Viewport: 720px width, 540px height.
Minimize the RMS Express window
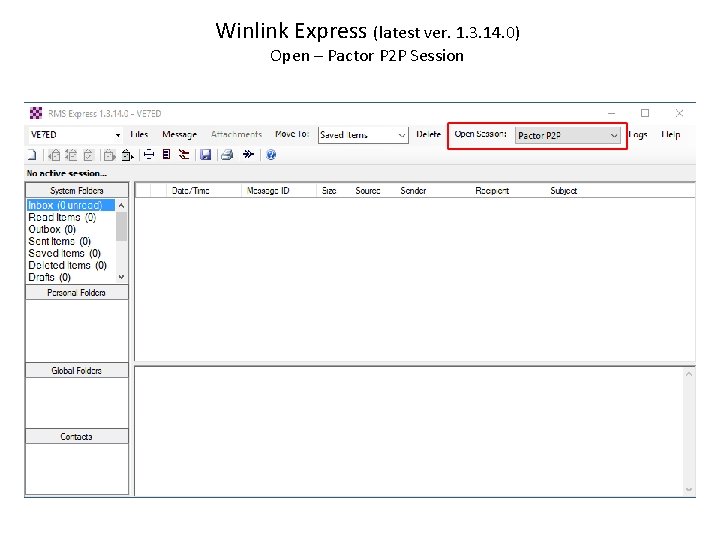(x=612, y=113)
